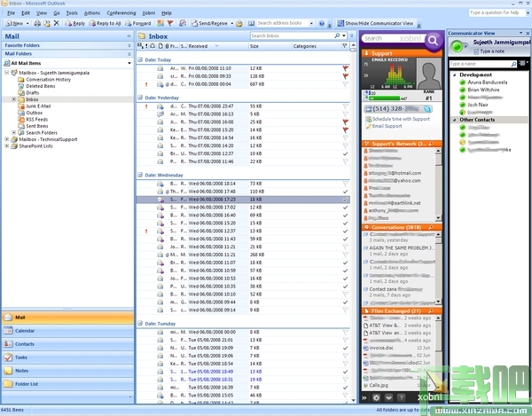Viewport: 532px width, 416px height.
Task: Open Folder List in the navigation pane
Action: (68, 384)
